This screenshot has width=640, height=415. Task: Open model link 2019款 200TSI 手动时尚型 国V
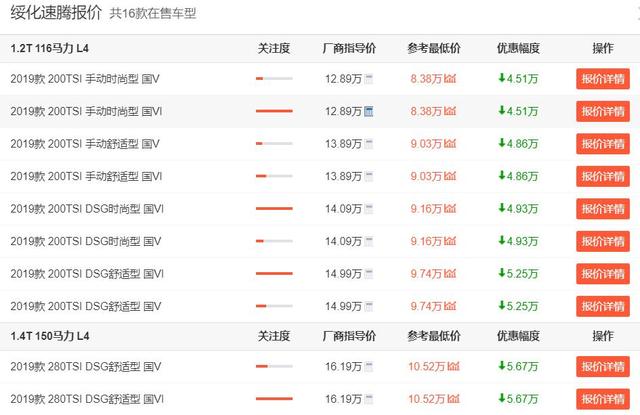pos(85,79)
